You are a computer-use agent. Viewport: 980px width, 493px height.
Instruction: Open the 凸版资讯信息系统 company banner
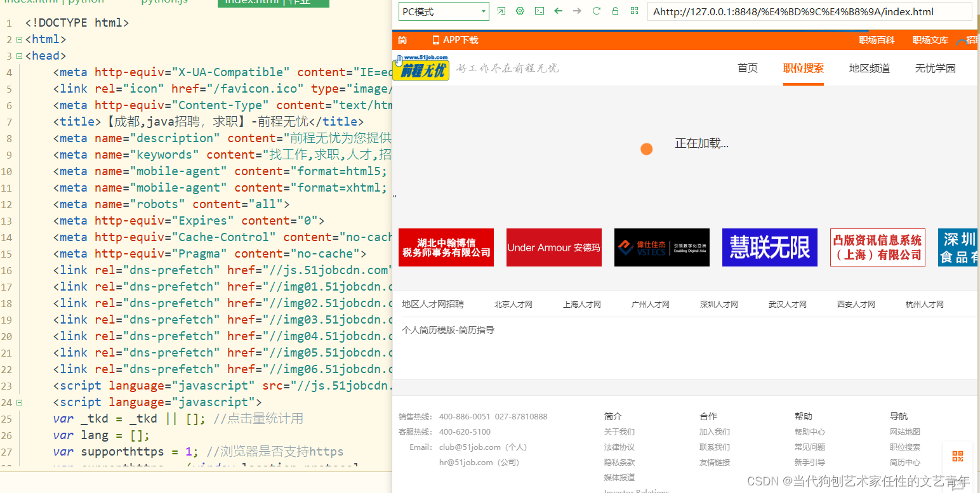(878, 247)
